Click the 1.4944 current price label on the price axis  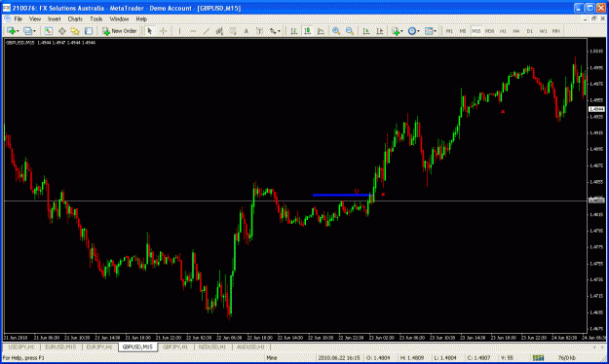596,109
